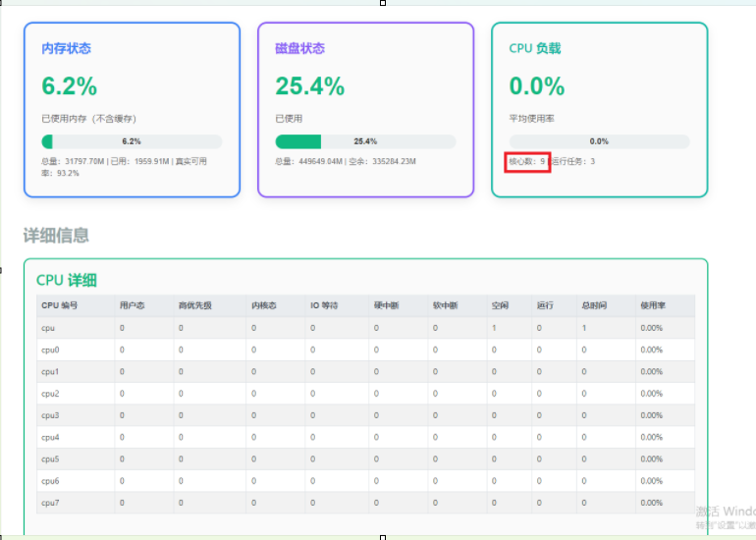Click the 使用率 column header

[x=652, y=305]
